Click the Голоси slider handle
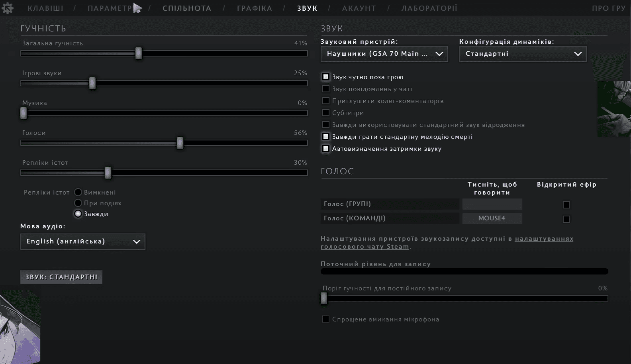Image resolution: width=631 pixels, height=364 pixels. coord(180,143)
